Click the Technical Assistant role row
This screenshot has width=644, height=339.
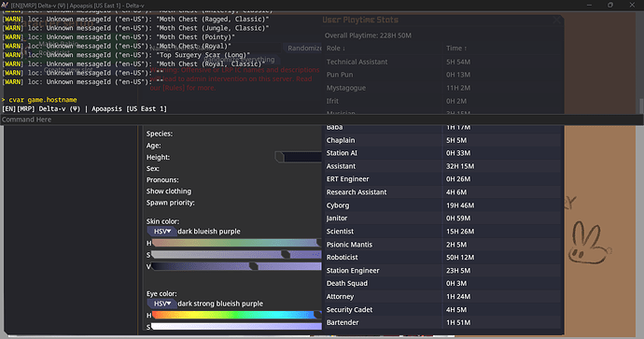[x=442, y=62]
